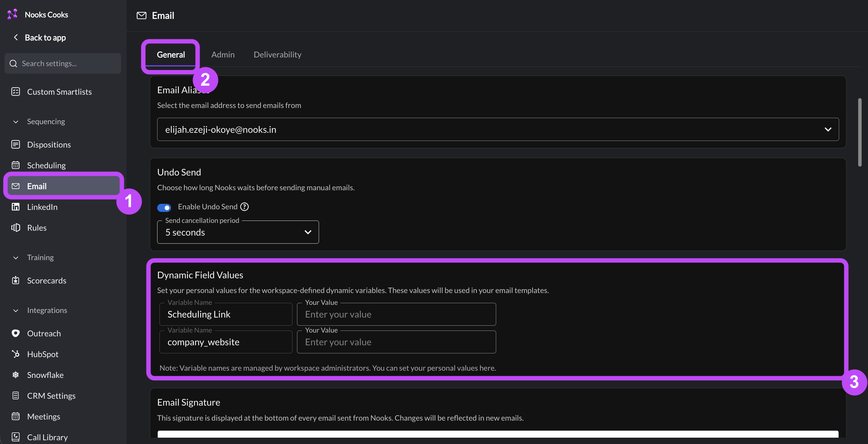Click the Scorecards icon
The width and height of the screenshot is (868, 444).
(16, 280)
